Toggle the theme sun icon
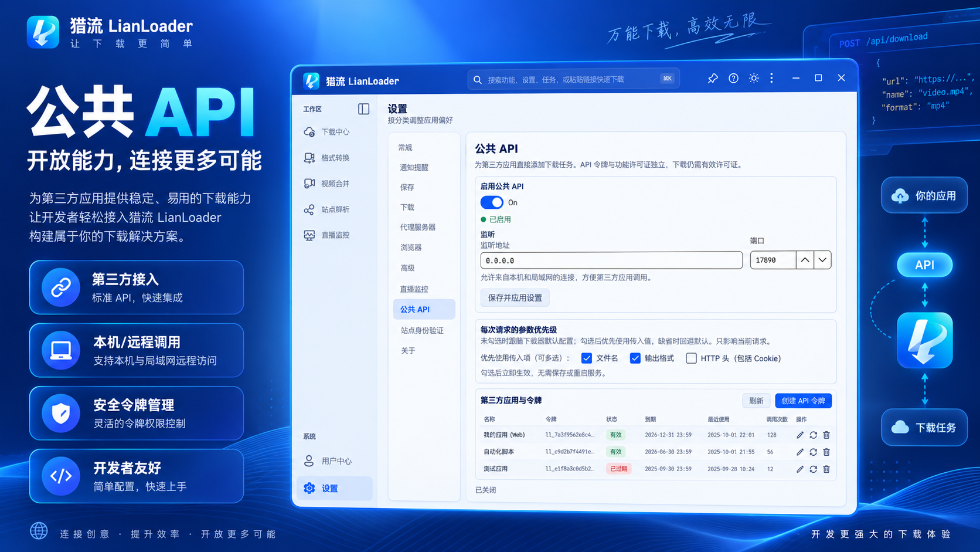 [754, 78]
